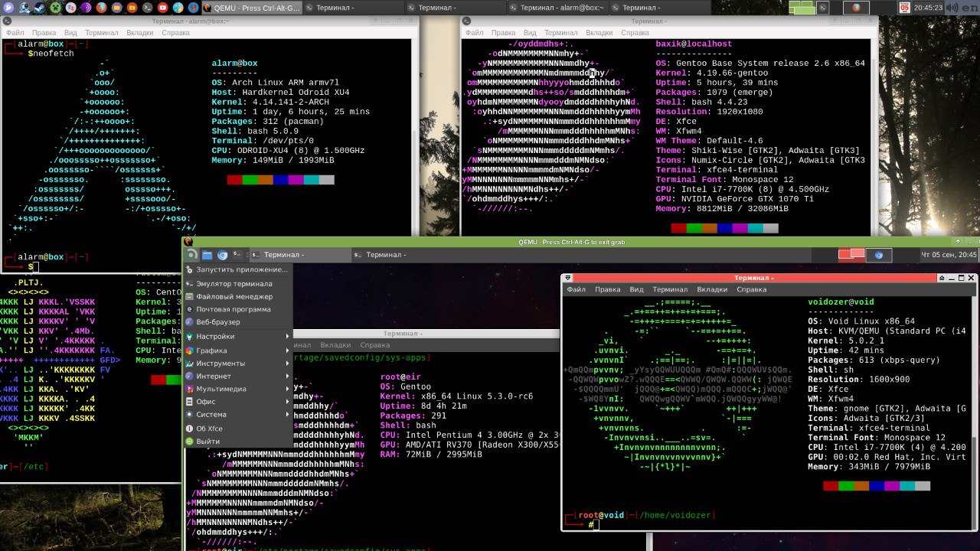Open terminal launcher in top panel

click(x=147, y=8)
